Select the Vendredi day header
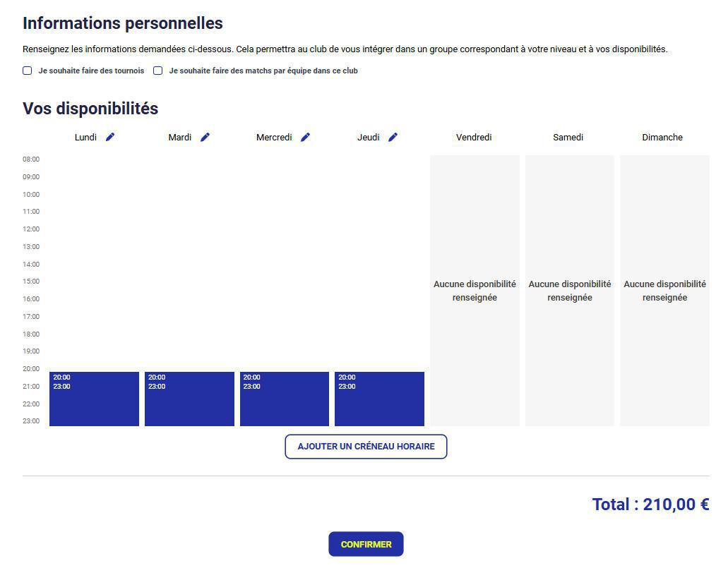 [474, 137]
